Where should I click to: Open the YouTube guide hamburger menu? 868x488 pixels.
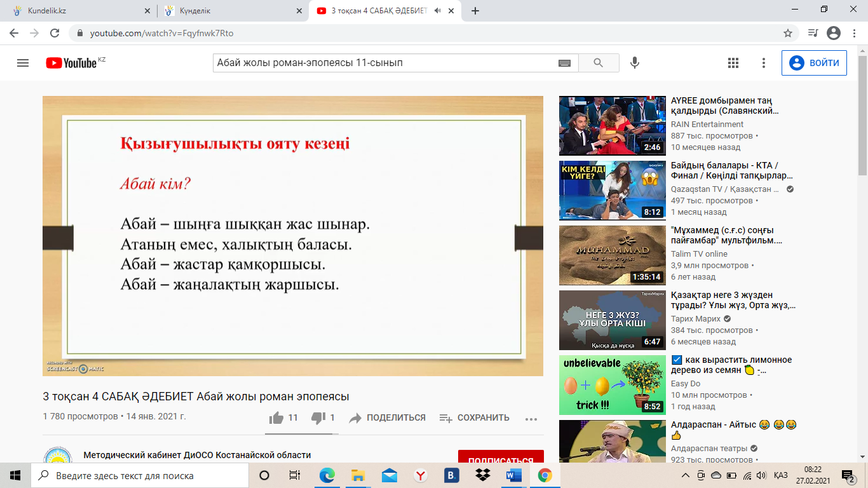click(23, 63)
